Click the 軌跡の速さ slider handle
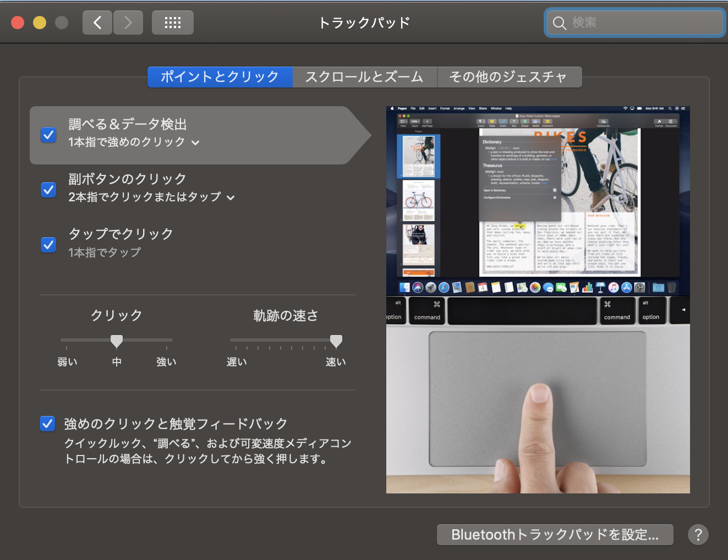This screenshot has width=728, height=560. (336, 341)
